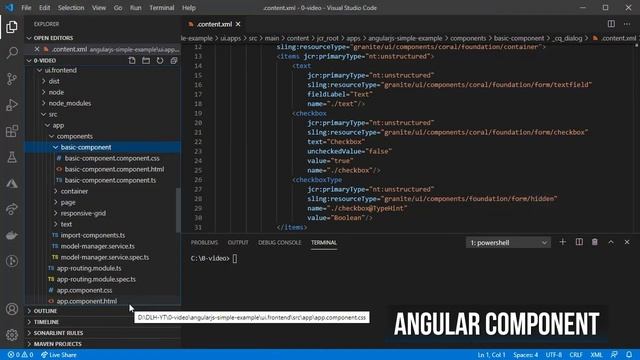Expand the responsive-grid folder

[x=83, y=213]
